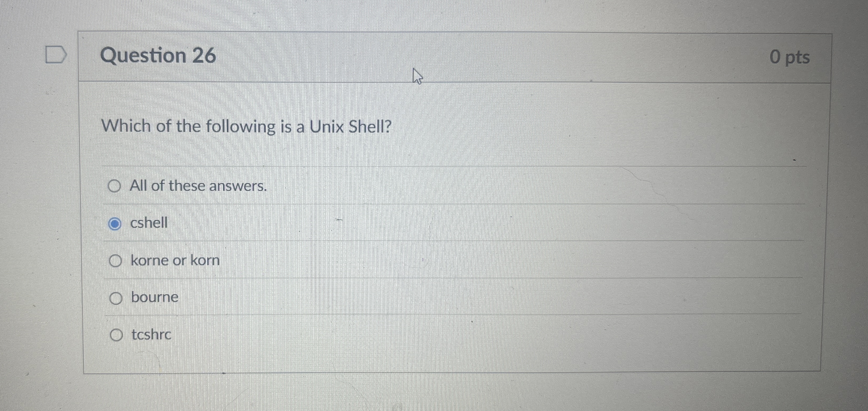Click 'All of these answers.' label text
Image resolution: width=868 pixels, height=411 pixels.
(x=199, y=186)
